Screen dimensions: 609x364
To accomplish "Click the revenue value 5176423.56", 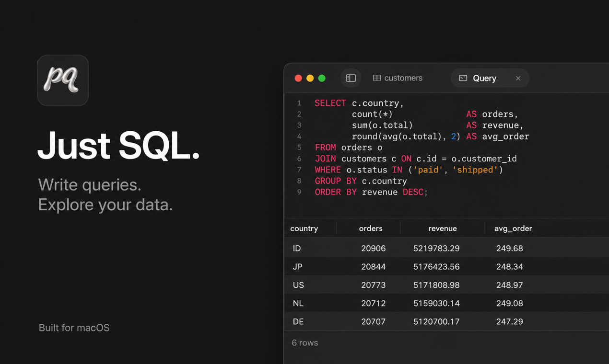I will point(436,267).
